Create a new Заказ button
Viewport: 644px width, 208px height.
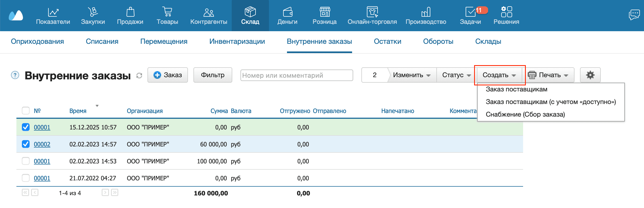(168, 75)
